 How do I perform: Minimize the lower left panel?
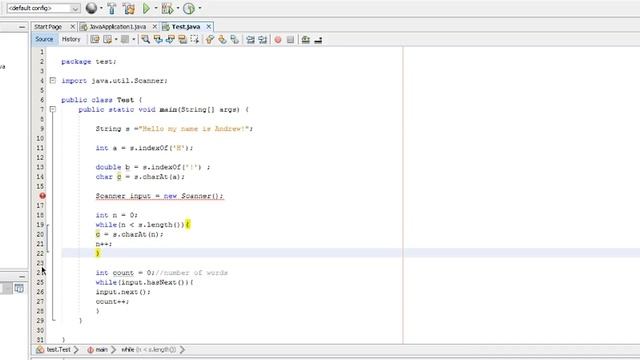click(22, 276)
